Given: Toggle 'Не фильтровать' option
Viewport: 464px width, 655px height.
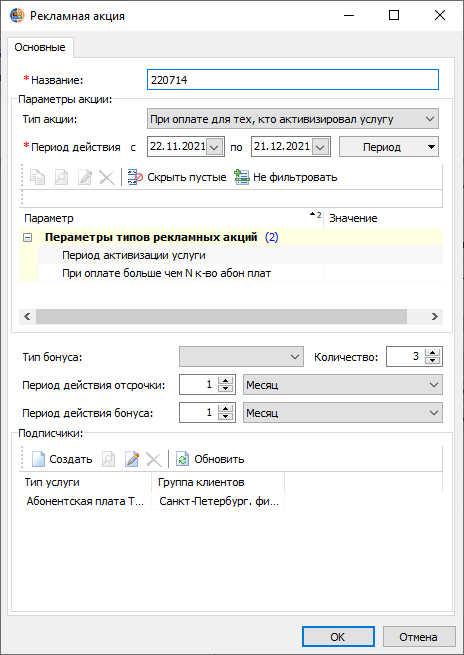Looking at the screenshot, I should pyautogui.click(x=286, y=178).
